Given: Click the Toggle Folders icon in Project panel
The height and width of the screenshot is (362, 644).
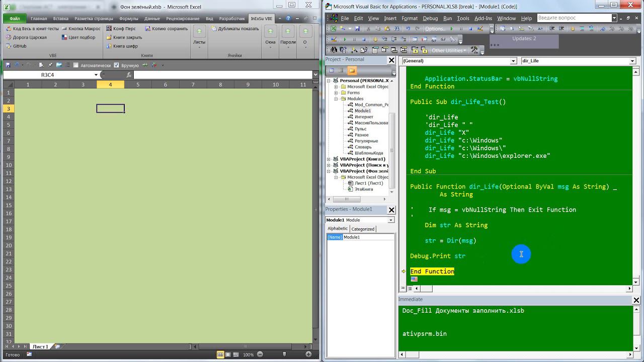Looking at the screenshot, I should (352, 70).
